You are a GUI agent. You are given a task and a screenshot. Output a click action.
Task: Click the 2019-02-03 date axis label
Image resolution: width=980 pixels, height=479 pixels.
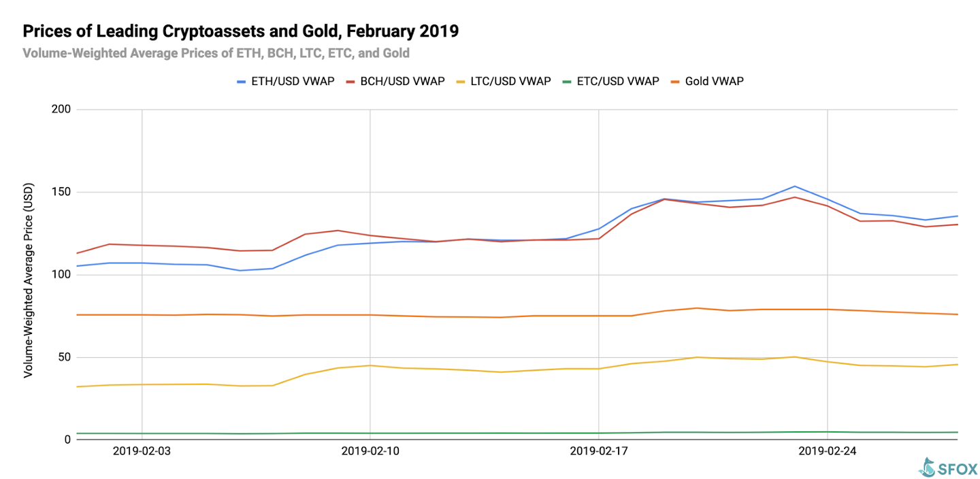coord(142,450)
